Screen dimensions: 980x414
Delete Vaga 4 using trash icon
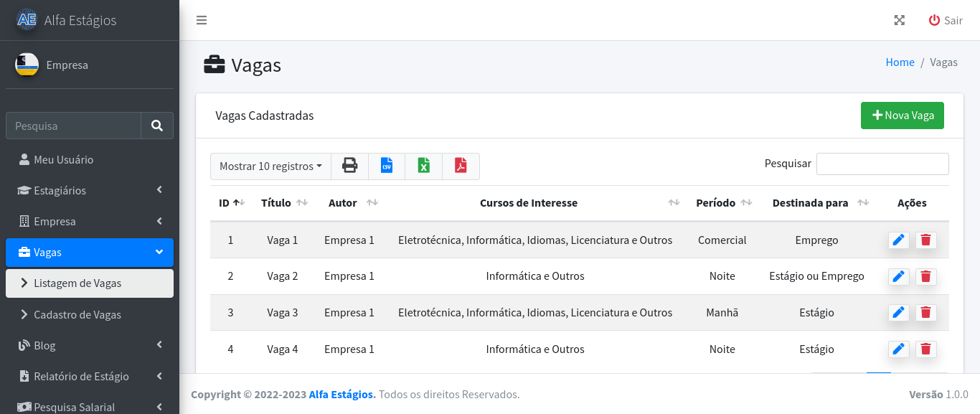point(925,349)
